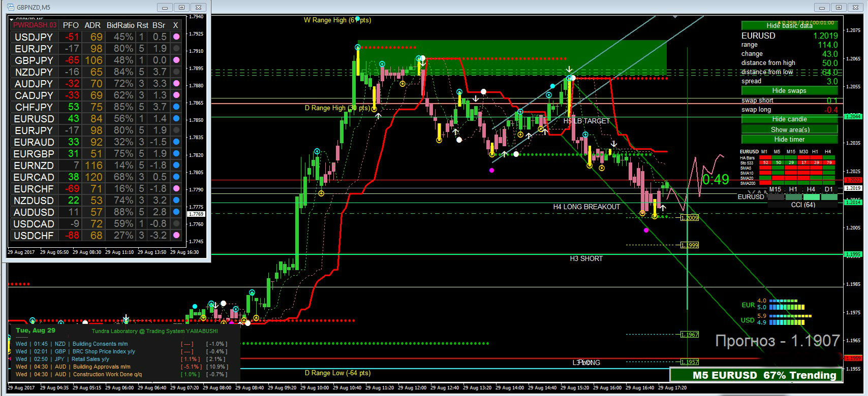This screenshot has height=396, width=868.
Task: Click the EURCHF pink status dot
Action: pyautogui.click(x=176, y=189)
